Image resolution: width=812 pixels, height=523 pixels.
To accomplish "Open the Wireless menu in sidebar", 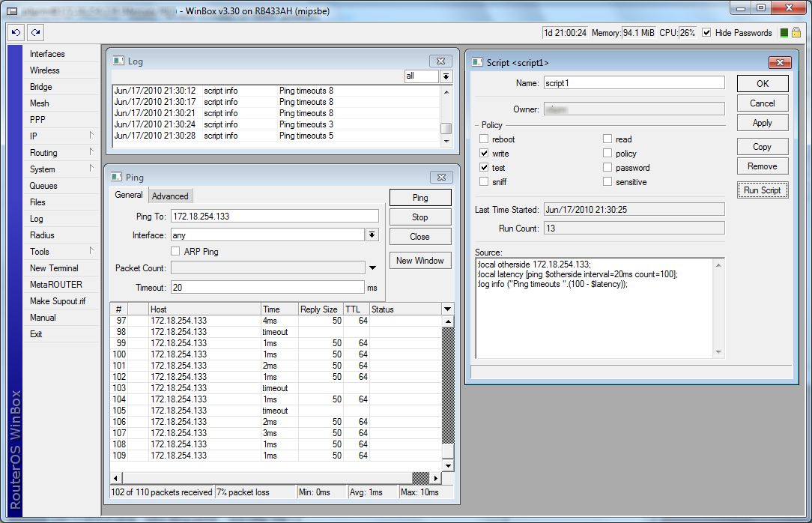I will 45,70.
